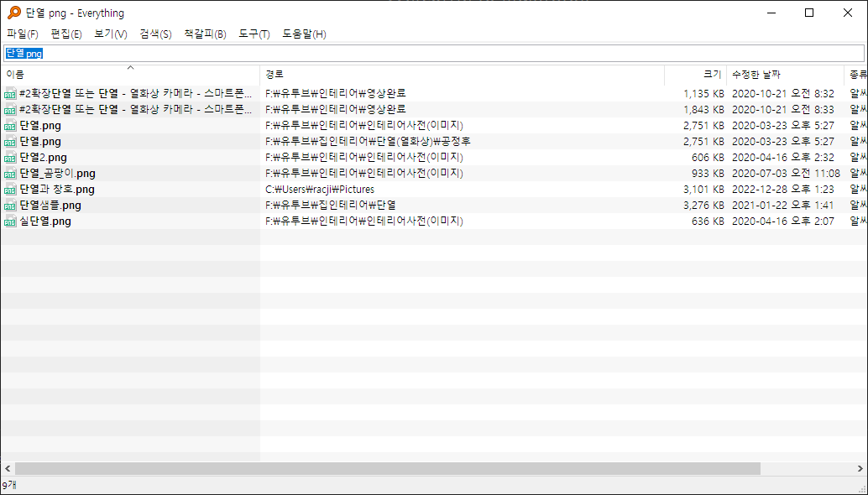Click PNG icon of 단열과 창호.png
This screenshot has height=495, width=868.
tap(10, 190)
